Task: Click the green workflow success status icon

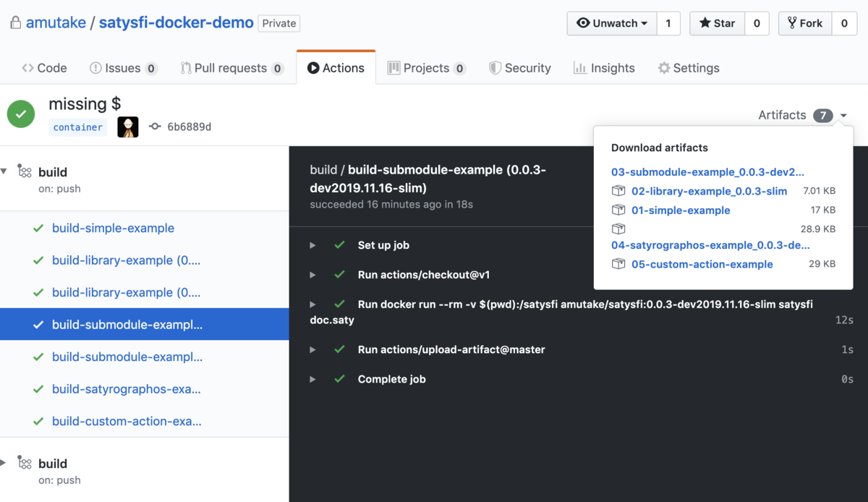Action: pos(21,114)
